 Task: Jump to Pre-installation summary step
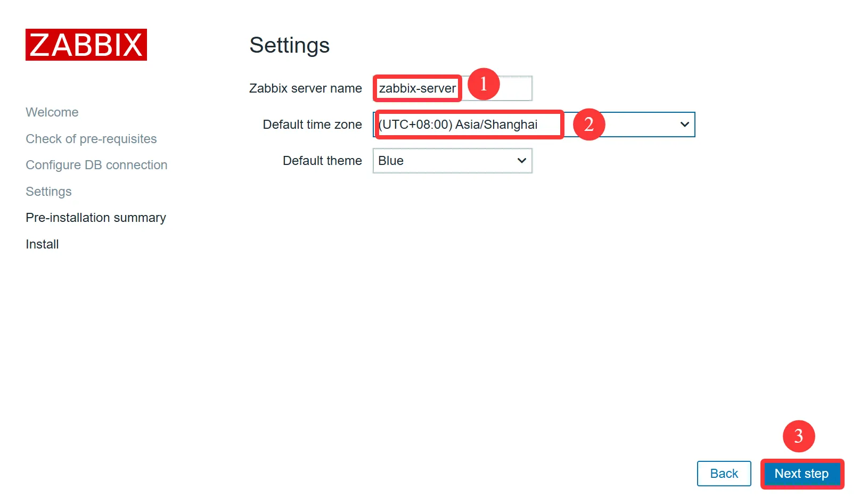coord(96,218)
